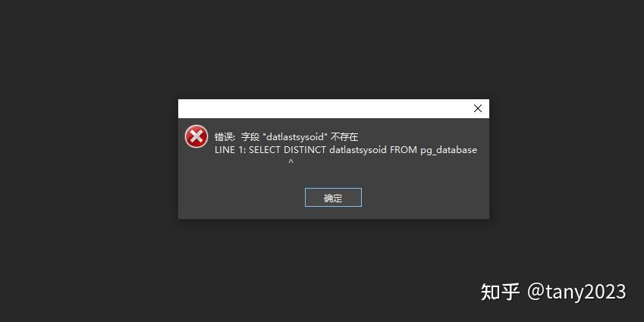The width and height of the screenshot is (644, 322).
Task: Click the FROM keyword in the query
Action: pos(404,150)
